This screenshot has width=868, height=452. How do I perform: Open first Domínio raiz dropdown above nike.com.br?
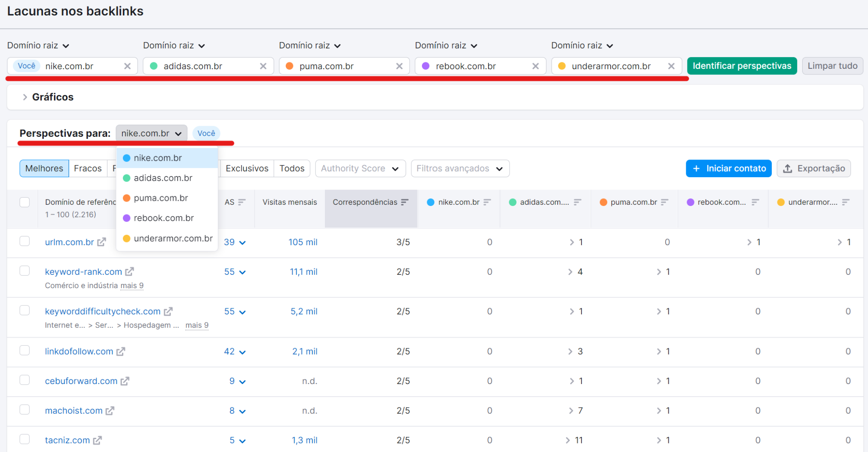coord(38,46)
